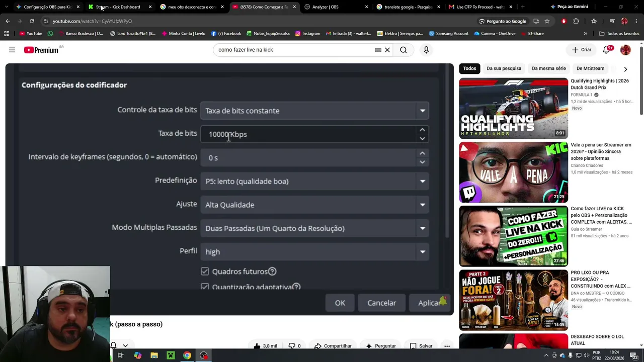
Task: Open Ajuste Alta Qualidade dropdown
Action: (314, 205)
